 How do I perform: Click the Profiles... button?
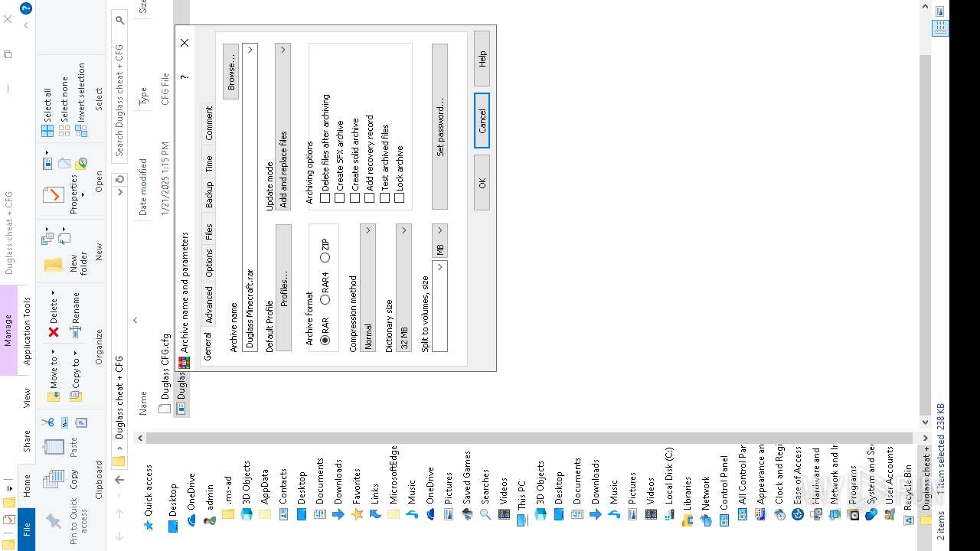pos(283,287)
